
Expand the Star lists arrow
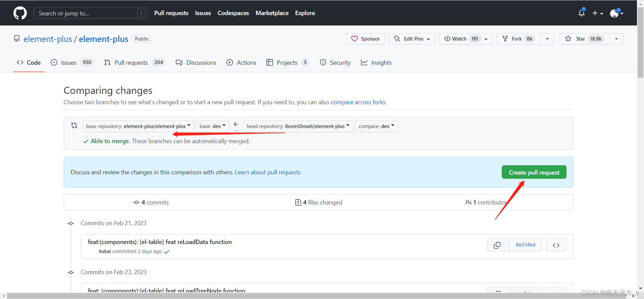616,39
